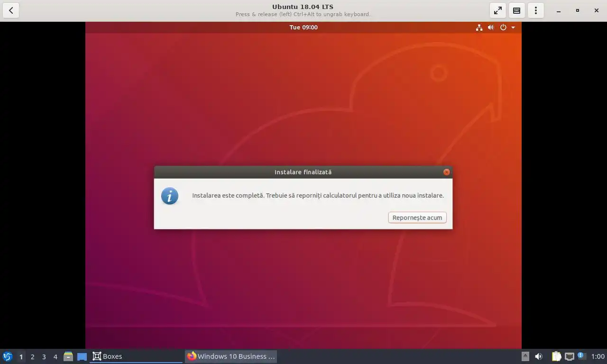The image size is (607, 364).
Task: Click Repornește acum button
Action: click(417, 218)
